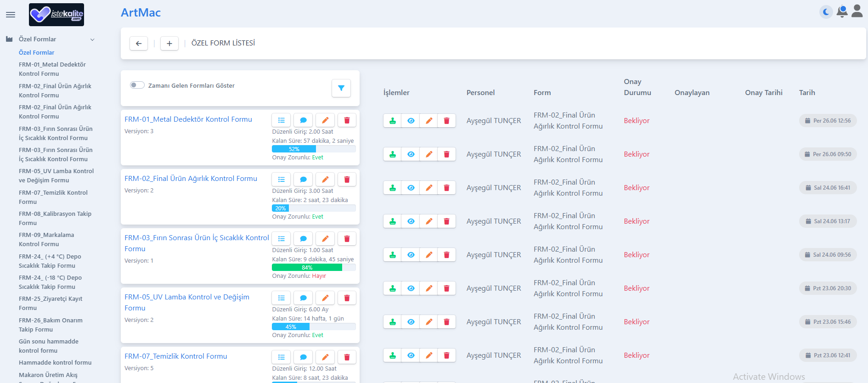Edit the FRM-02 Final Ürün card

pos(325,180)
